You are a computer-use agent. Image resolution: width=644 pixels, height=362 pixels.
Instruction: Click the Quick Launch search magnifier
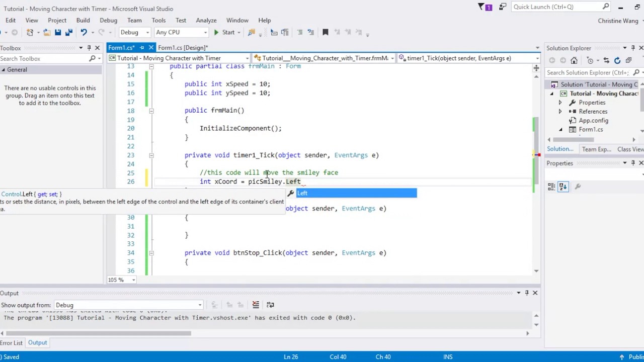tap(606, 7)
